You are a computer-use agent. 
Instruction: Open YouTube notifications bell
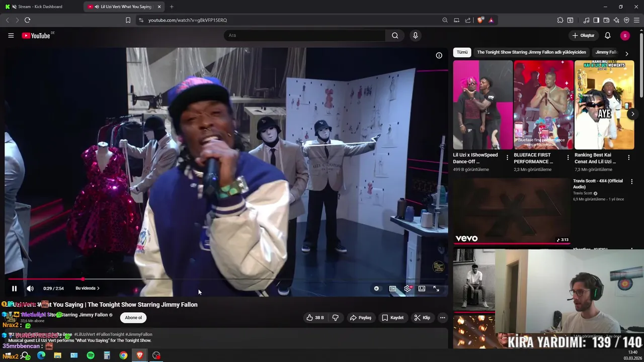coord(608,35)
